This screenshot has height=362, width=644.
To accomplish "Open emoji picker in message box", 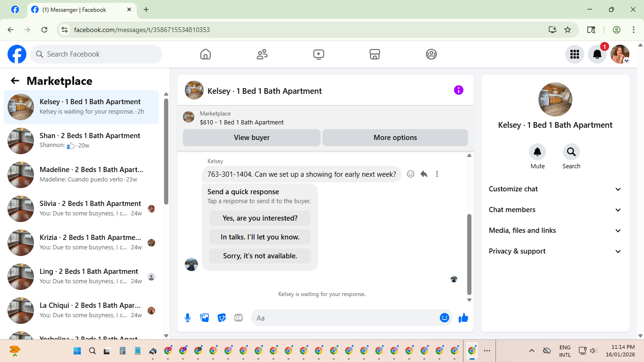I will tap(445, 318).
